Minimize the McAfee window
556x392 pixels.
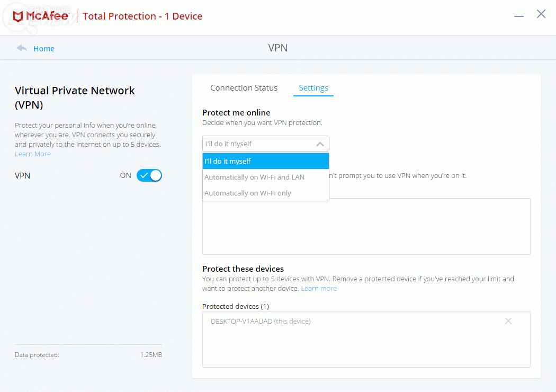point(519,16)
